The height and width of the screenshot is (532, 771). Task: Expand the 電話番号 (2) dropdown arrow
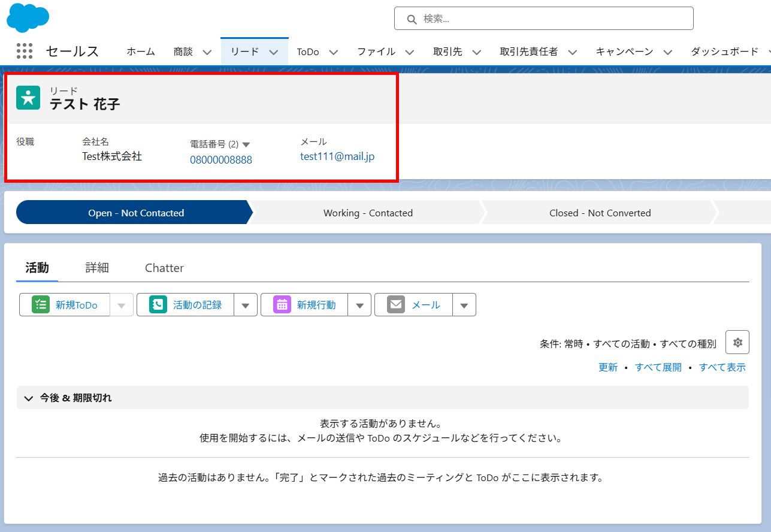tap(246, 144)
